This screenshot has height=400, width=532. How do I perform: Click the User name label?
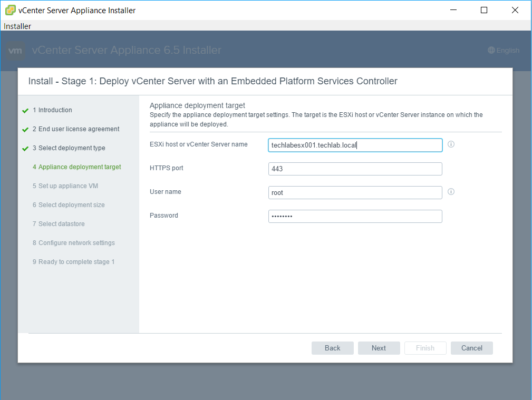coord(165,192)
